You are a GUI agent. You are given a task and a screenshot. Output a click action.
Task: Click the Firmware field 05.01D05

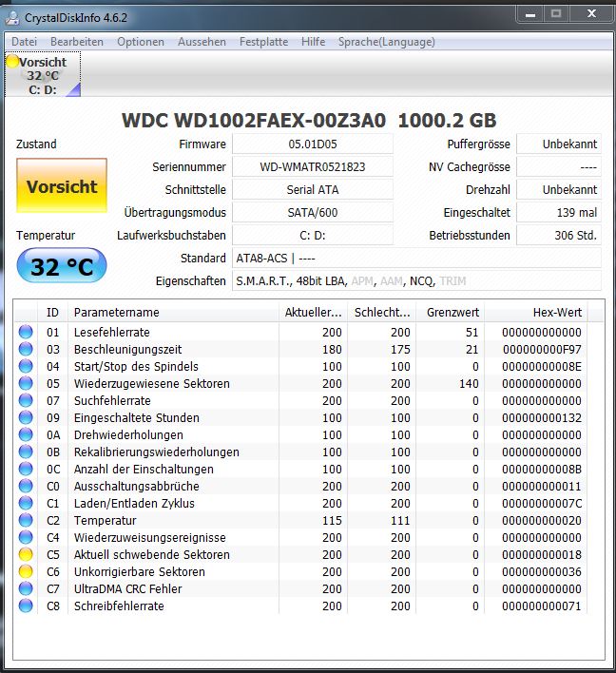point(313,144)
